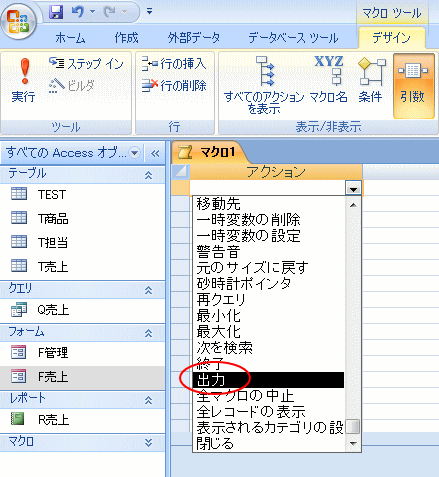Image resolution: width=439 pixels, height=477 pixels.
Task: Click the select-all corner of macro grid
Action: click(x=180, y=171)
